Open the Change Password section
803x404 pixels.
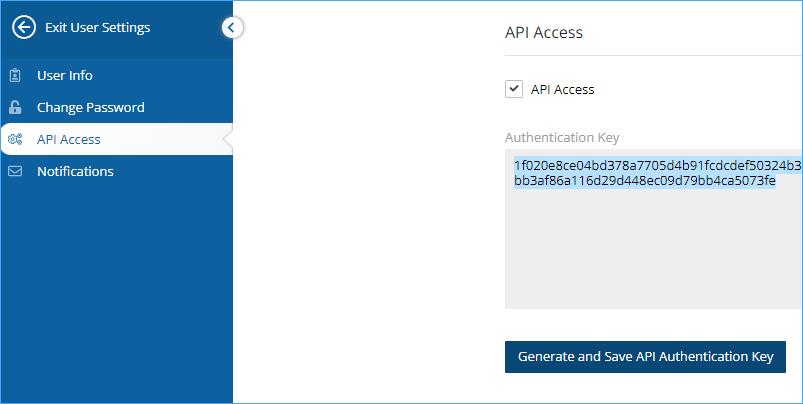[117, 107]
